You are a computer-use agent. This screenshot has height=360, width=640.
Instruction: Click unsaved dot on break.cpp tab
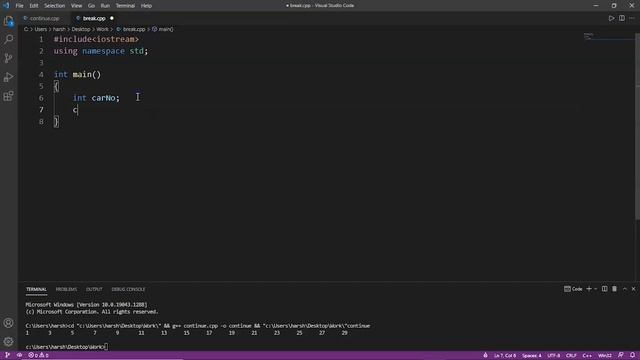111,18
